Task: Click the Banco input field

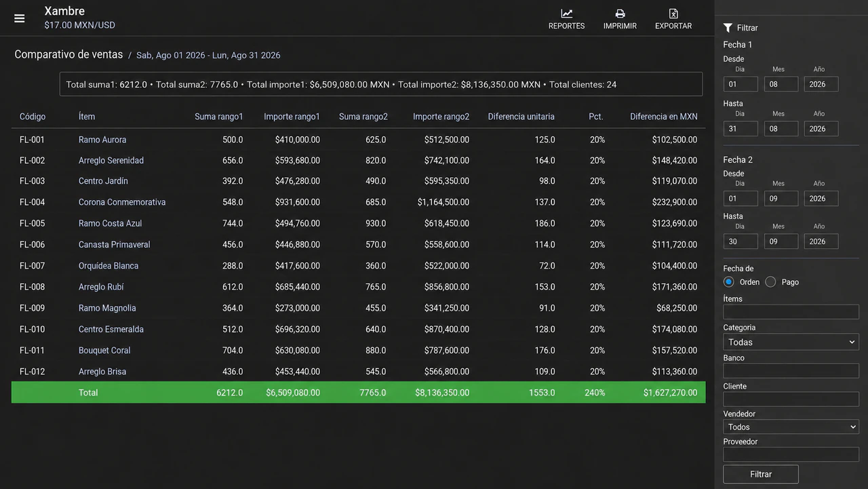Action: coord(791,371)
